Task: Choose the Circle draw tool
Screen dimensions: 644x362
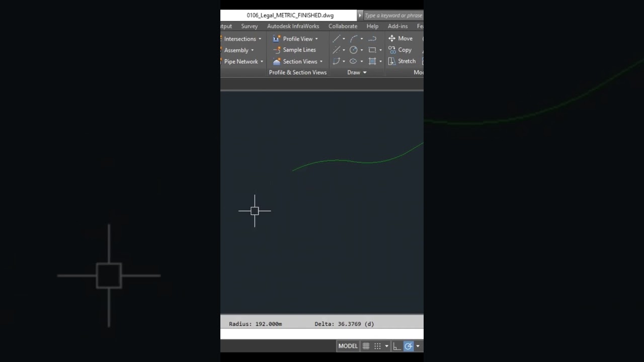Action: click(x=354, y=50)
